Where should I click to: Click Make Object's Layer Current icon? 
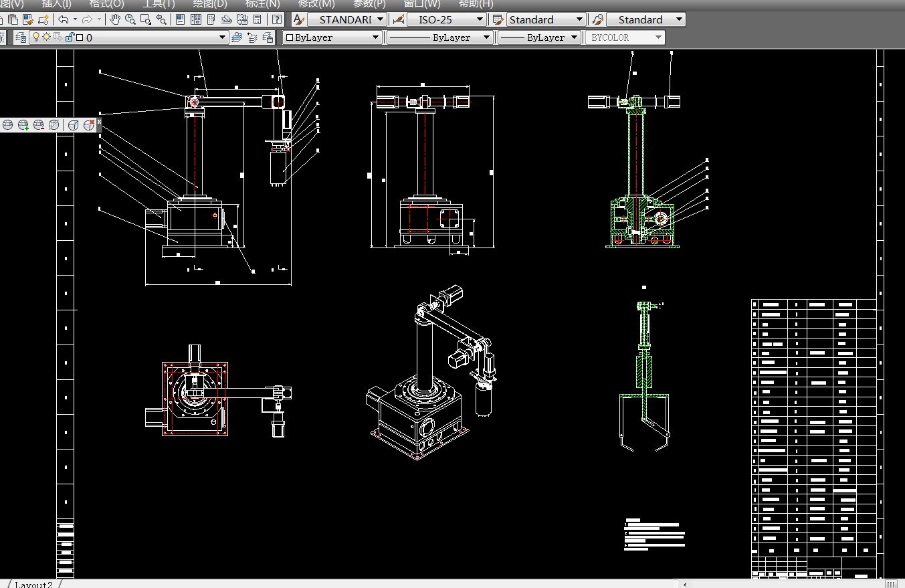coord(237,37)
